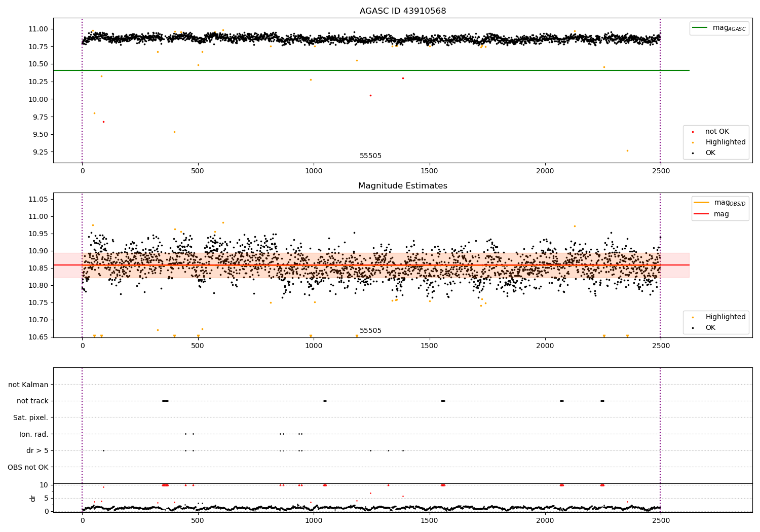Click the 11.00 tick label in top plot
This screenshot has width=760, height=532.
(x=39, y=29)
